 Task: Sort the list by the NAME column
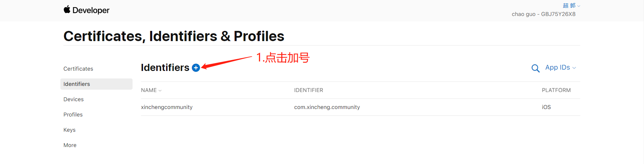[151, 90]
